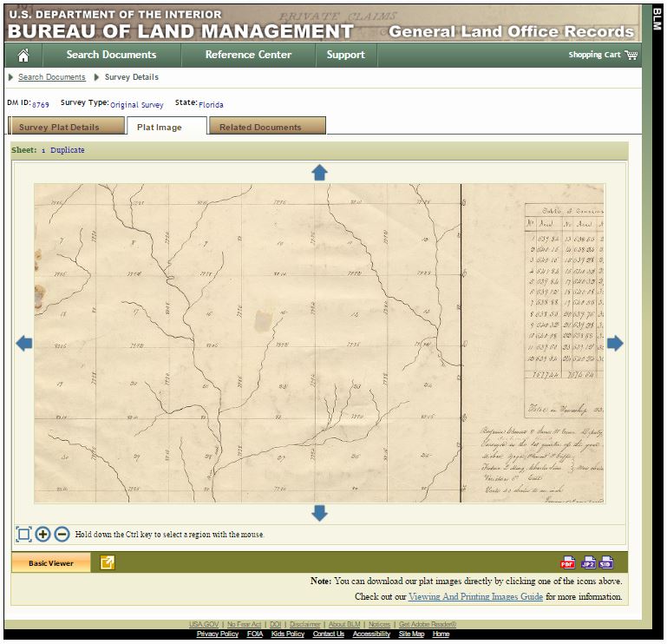667x644 pixels.
Task: Open Privacy Policy footer link
Action: [x=218, y=634]
